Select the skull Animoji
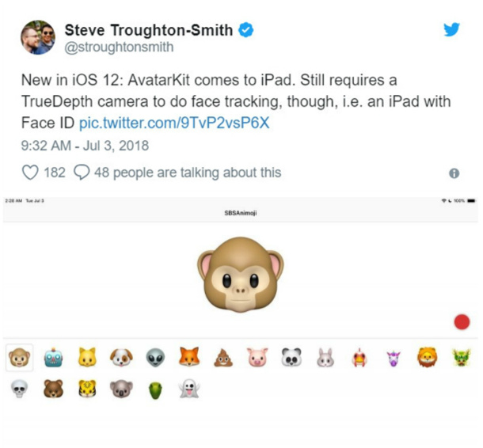483x448 pixels. pos(20,389)
